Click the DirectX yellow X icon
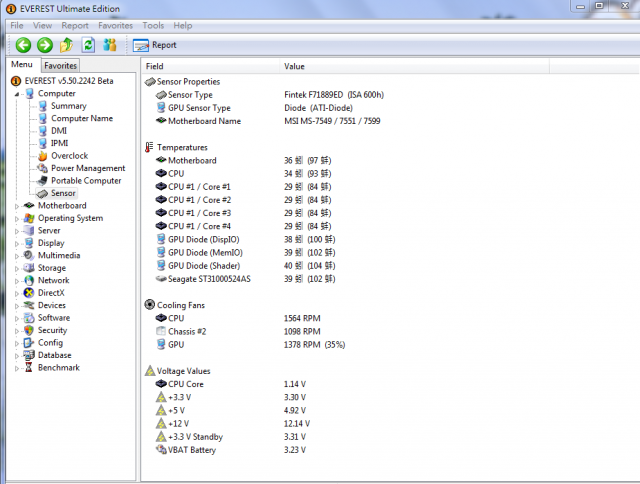Screen dimensions: 640x484 29,293
